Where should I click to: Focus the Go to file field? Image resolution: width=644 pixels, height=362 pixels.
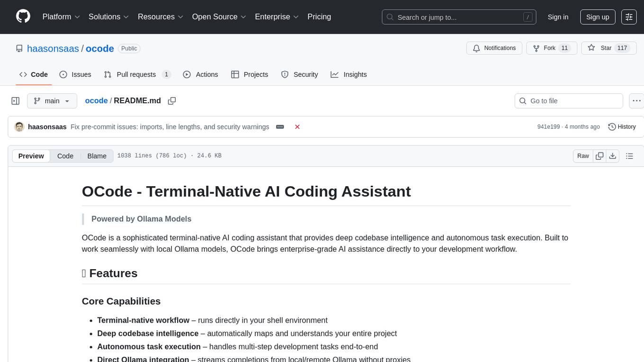point(569,101)
